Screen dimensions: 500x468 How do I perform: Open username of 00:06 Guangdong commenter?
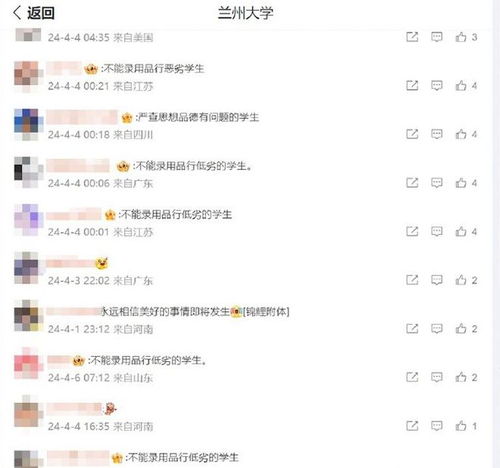tap(78, 166)
